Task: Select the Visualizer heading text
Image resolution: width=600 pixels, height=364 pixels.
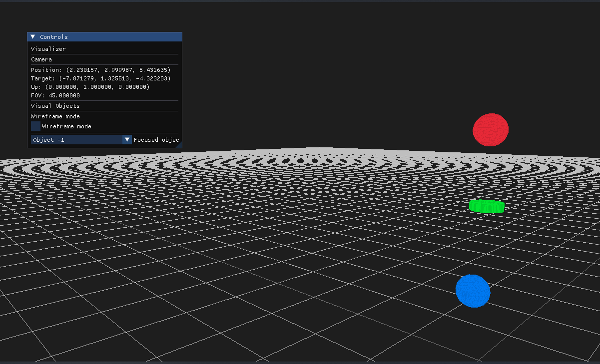Action: pos(48,49)
